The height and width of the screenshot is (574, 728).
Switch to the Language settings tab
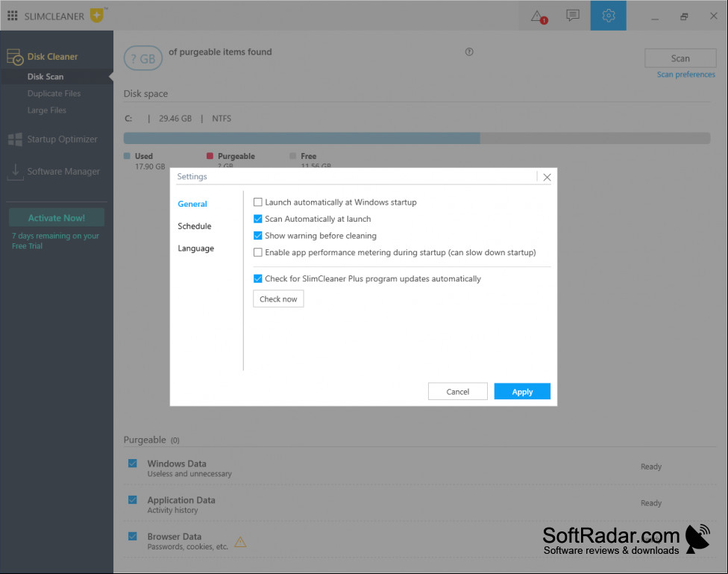point(196,249)
